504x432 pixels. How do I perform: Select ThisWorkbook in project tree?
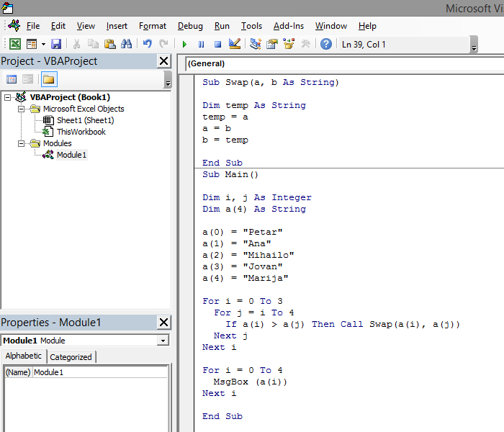tap(81, 132)
